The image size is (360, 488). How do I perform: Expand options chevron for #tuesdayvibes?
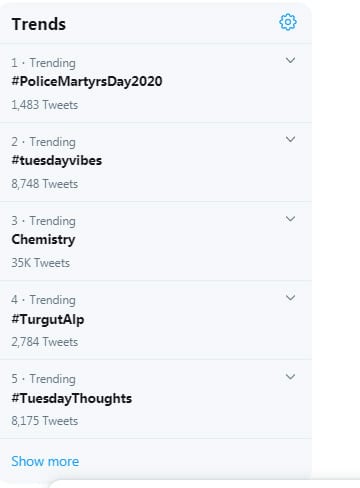[x=290, y=139]
